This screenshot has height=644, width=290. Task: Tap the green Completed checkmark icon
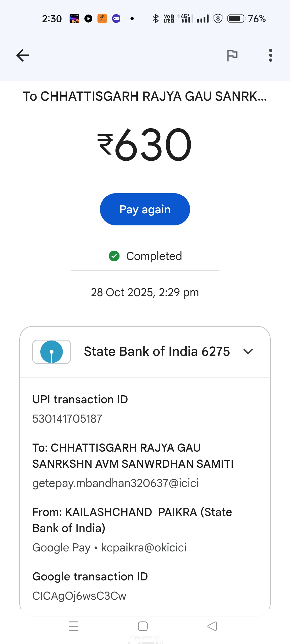[114, 256]
